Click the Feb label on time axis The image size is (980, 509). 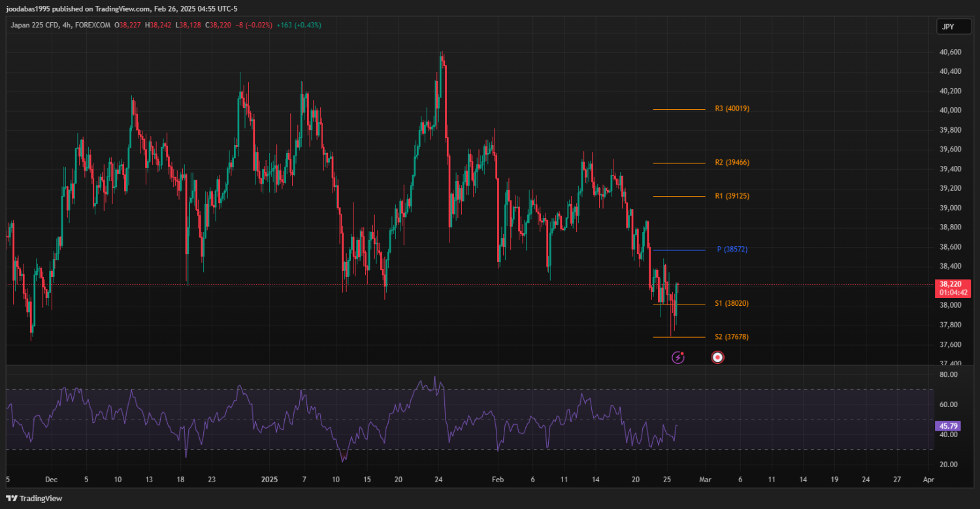[498, 479]
